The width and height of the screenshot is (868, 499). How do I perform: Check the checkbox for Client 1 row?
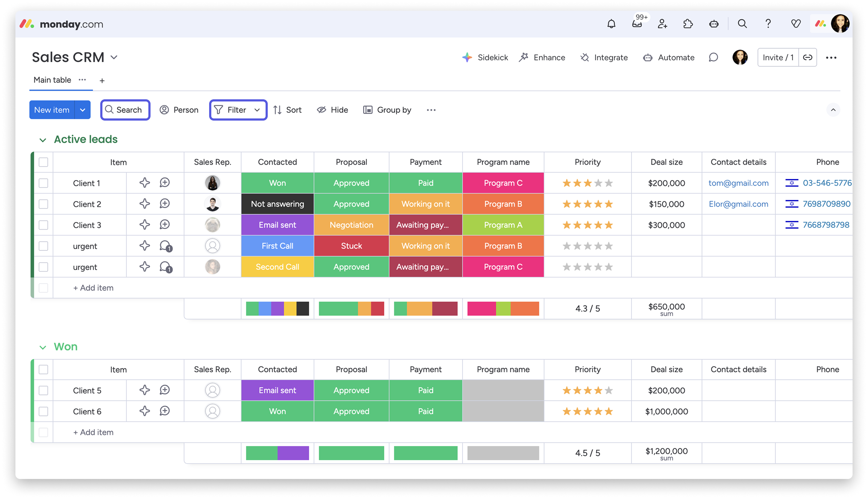43,183
